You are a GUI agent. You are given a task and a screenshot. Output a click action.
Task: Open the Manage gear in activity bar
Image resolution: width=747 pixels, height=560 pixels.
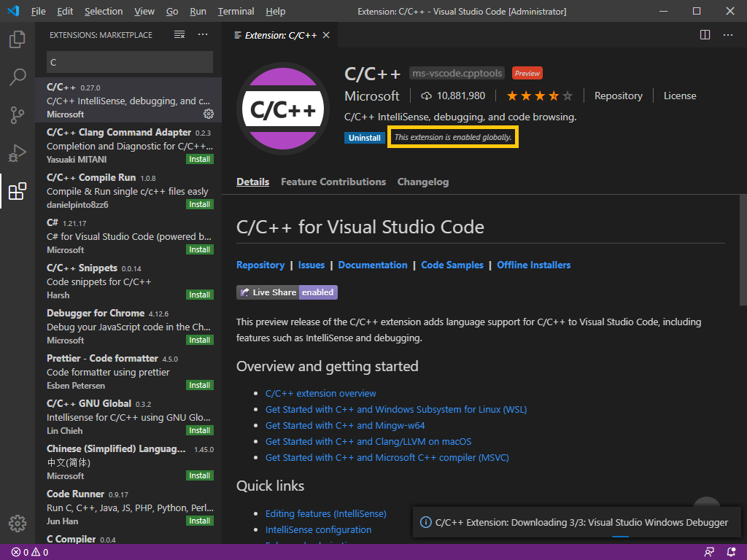point(18,523)
